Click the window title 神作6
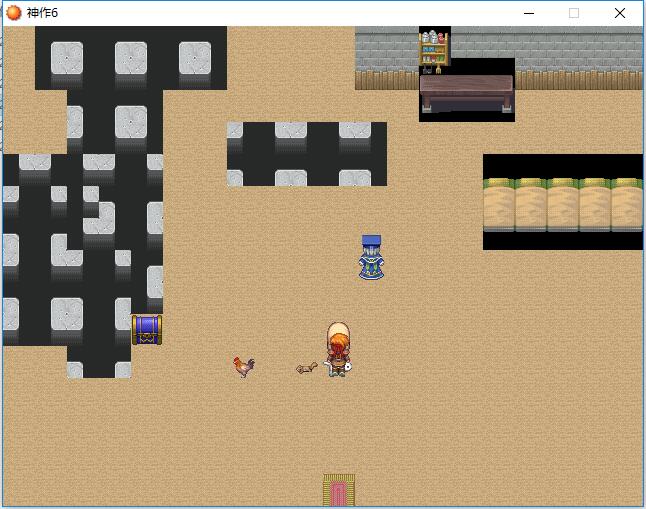The width and height of the screenshot is (646, 509). pyautogui.click(x=42, y=13)
